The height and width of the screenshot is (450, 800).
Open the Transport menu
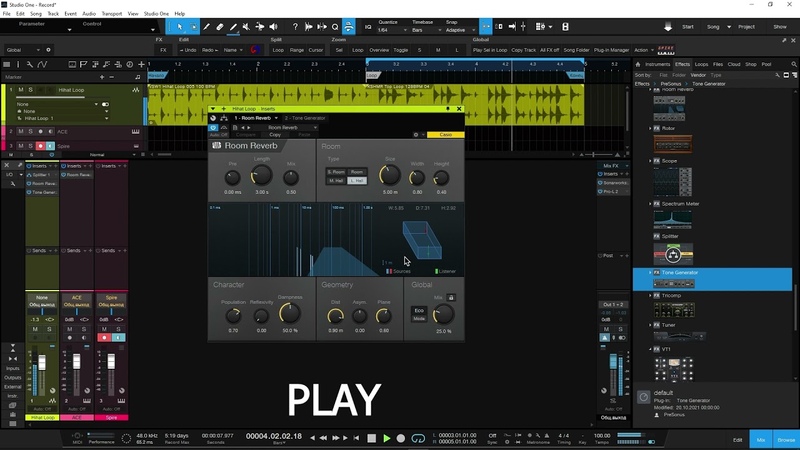[x=112, y=14]
